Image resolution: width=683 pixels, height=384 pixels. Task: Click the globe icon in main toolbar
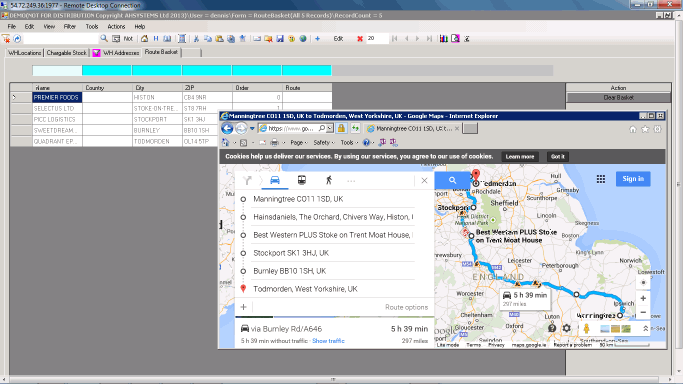coord(303,39)
